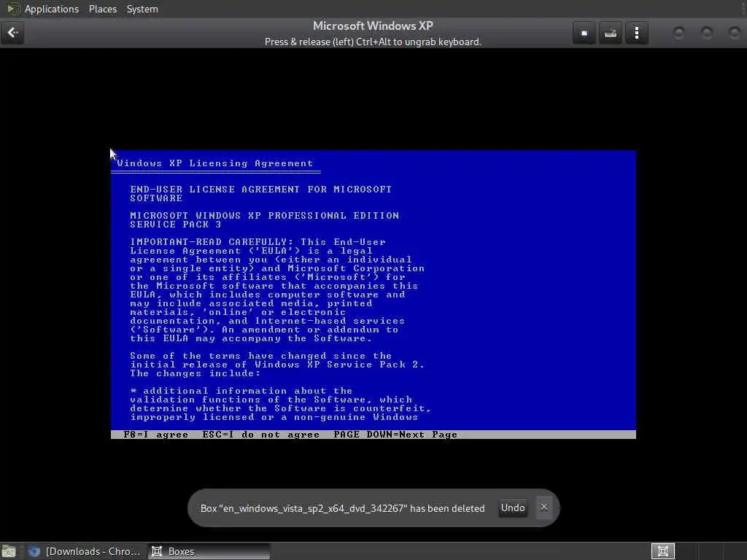Click the Applications menu logo icon

point(13,9)
